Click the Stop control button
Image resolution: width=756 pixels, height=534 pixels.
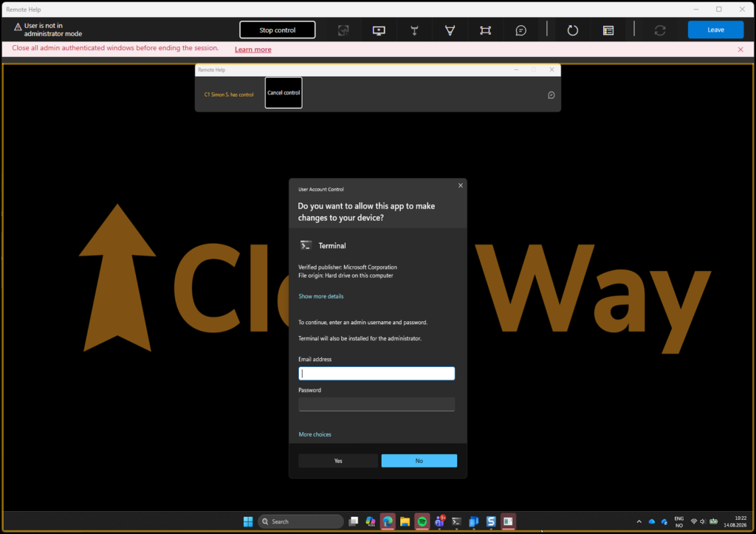coord(278,30)
